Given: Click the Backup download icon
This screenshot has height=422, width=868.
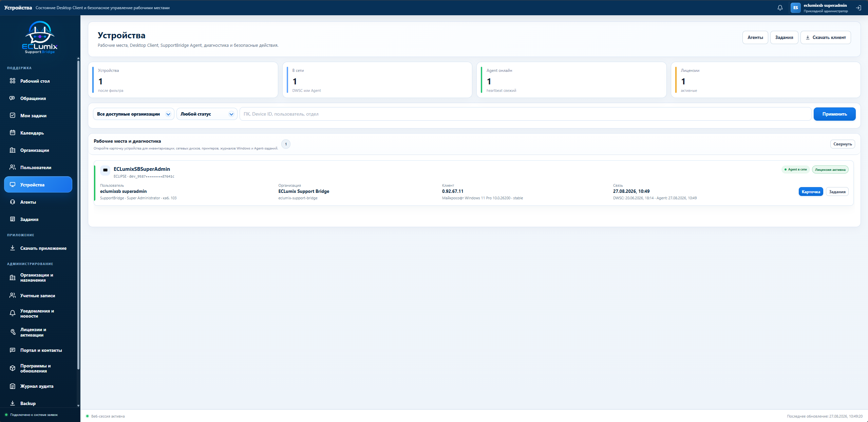Looking at the screenshot, I should coord(13,403).
